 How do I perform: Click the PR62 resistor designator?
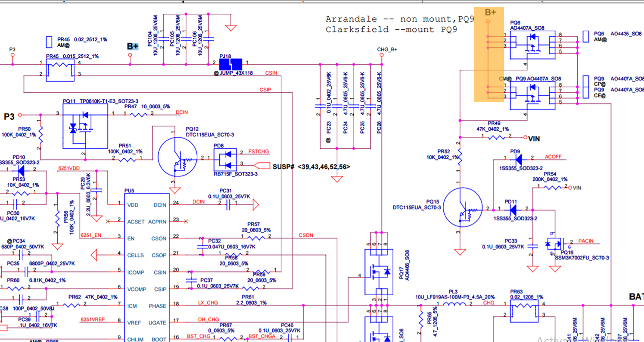pos(75,297)
